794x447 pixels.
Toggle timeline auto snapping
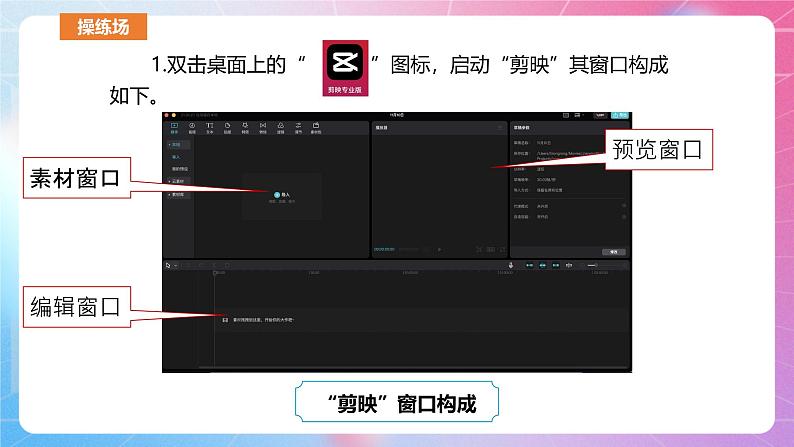click(543, 265)
